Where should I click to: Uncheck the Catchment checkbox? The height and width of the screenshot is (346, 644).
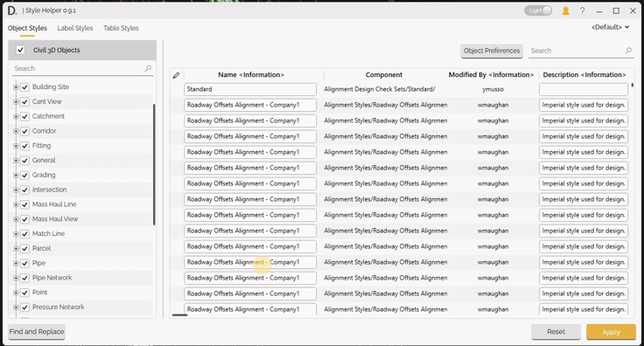tap(24, 116)
